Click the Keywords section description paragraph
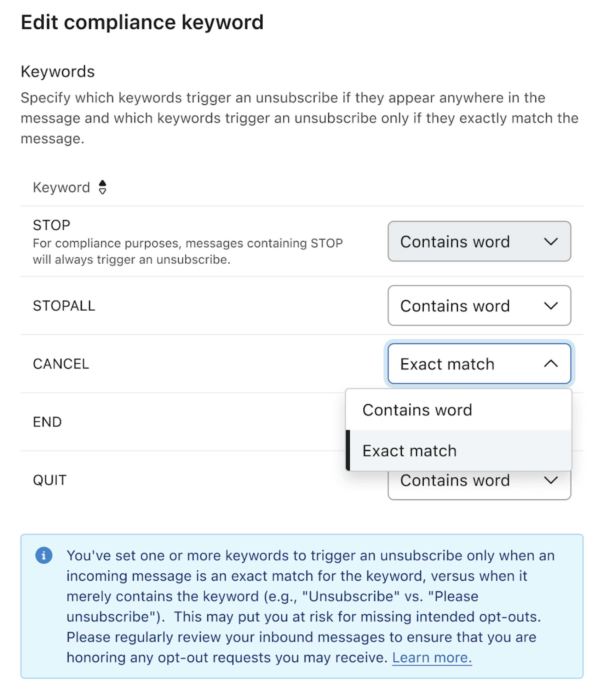 coord(300,118)
